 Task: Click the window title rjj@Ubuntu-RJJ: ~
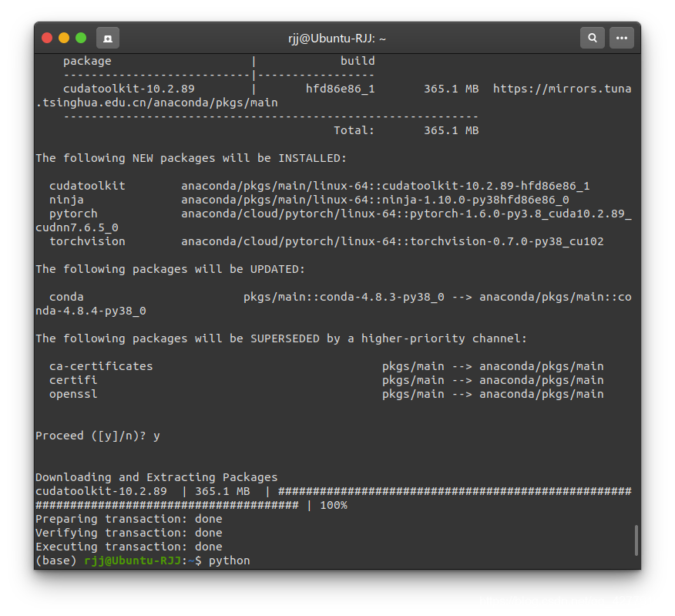[x=337, y=39]
